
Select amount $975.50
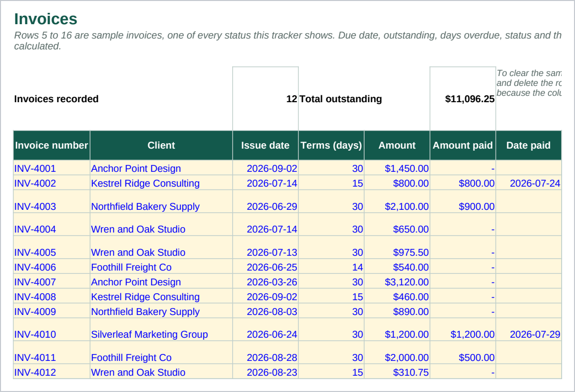coord(397,248)
